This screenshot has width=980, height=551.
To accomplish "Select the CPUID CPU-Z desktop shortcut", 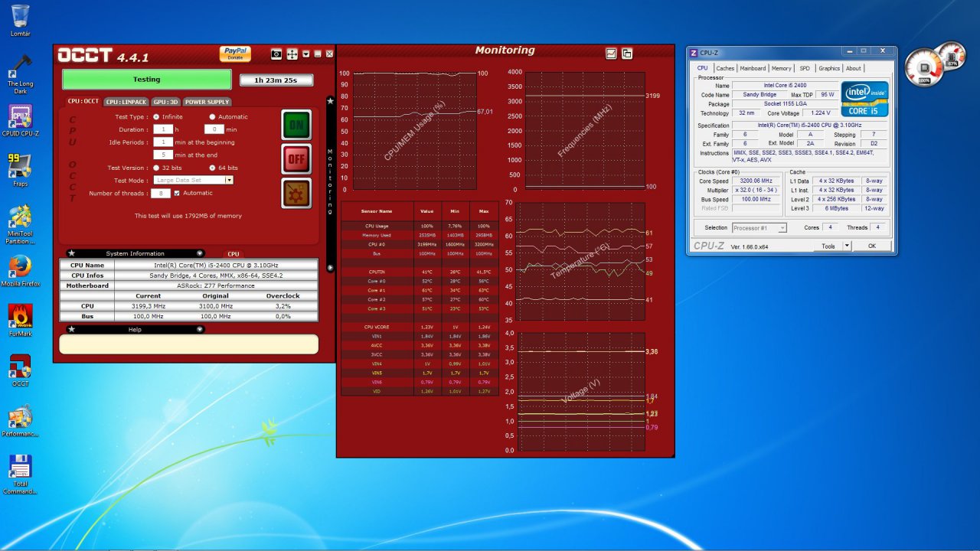I will (20, 122).
